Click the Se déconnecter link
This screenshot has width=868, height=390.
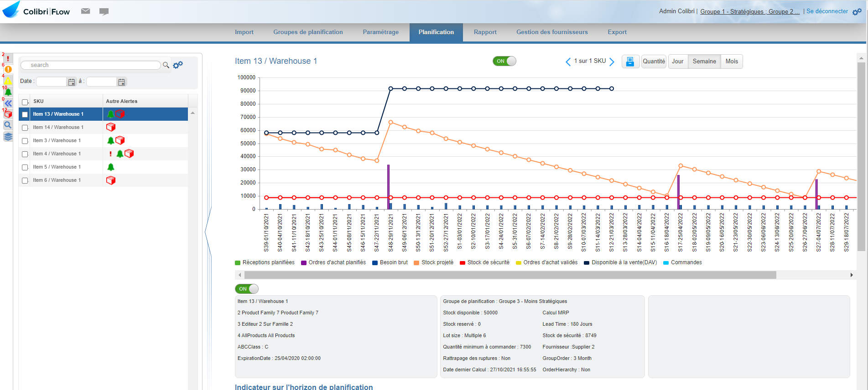(x=827, y=11)
